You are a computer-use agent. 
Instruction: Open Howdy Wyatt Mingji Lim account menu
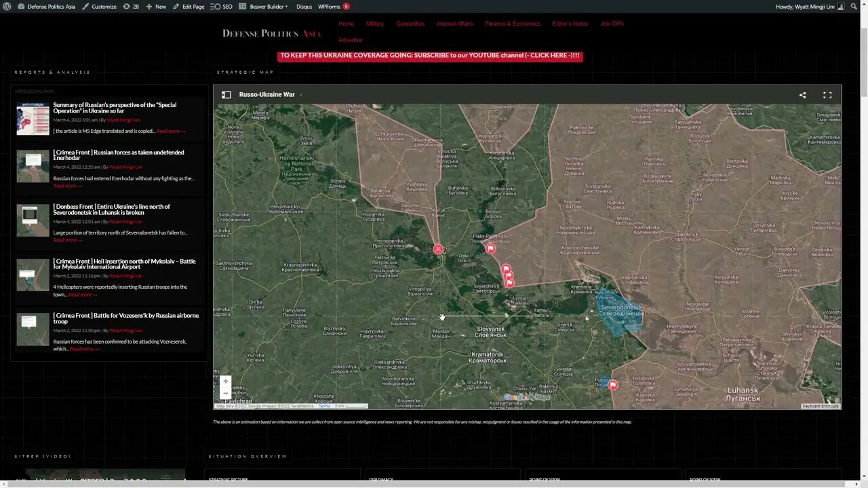pos(810,6)
